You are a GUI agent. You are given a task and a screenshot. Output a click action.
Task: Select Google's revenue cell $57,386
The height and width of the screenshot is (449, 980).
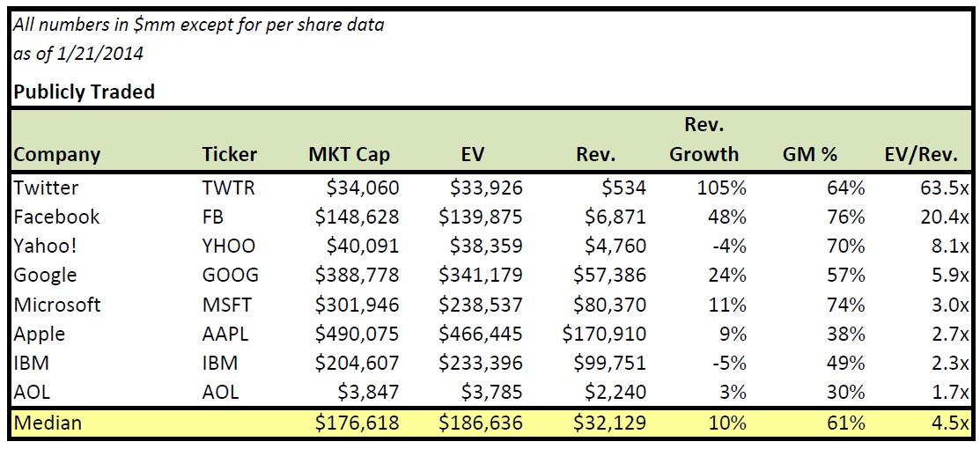pyautogui.click(x=606, y=276)
